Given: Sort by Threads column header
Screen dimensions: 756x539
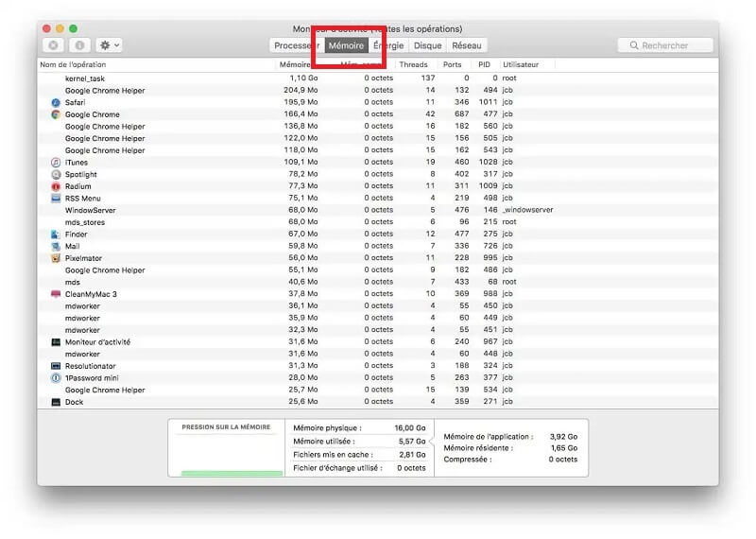Looking at the screenshot, I should pos(413,64).
